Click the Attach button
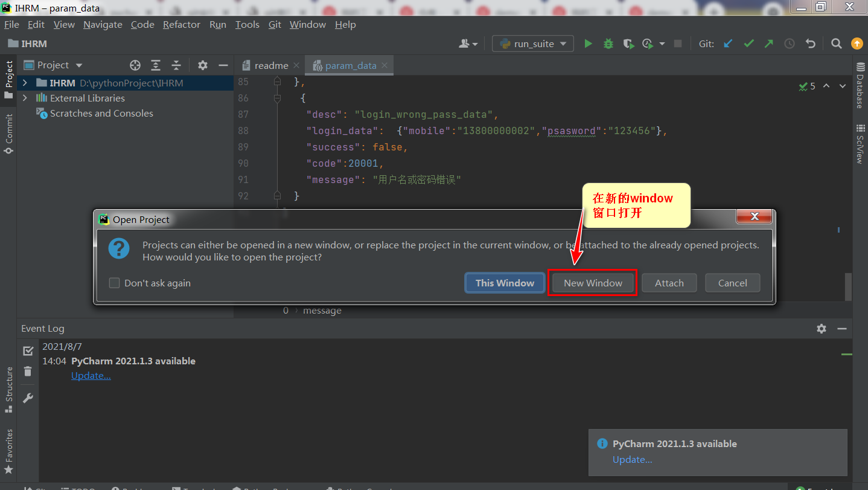The image size is (868, 490). point(669,283)
